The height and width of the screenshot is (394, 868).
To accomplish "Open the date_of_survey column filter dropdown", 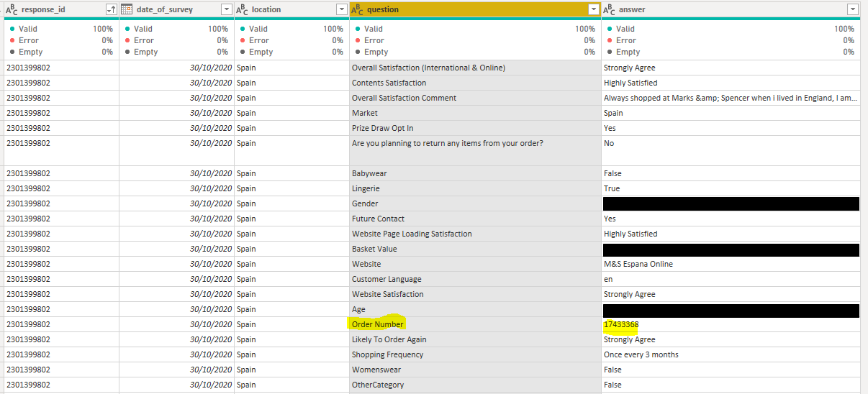I will pyautogui.click(x=227, y=9).
